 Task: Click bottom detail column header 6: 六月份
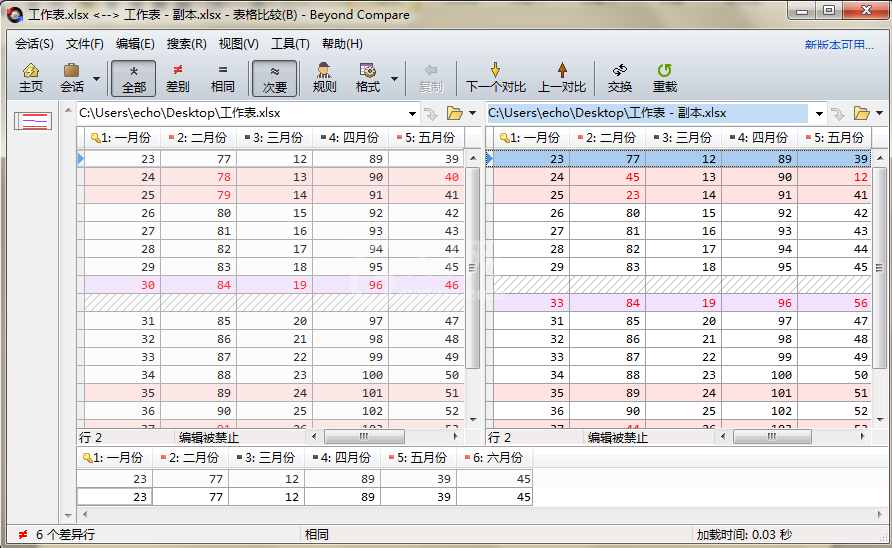(494, 458)
